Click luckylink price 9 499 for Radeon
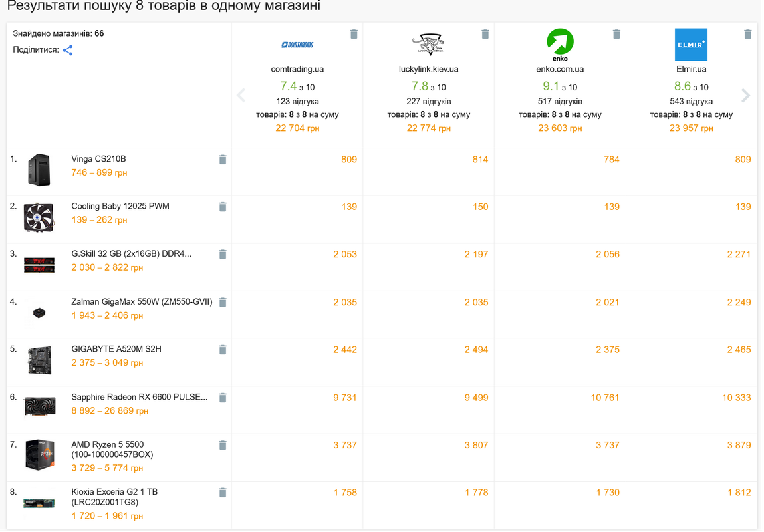Image resolution: width=764 pixels, height=532 pixels. (477, 398)
